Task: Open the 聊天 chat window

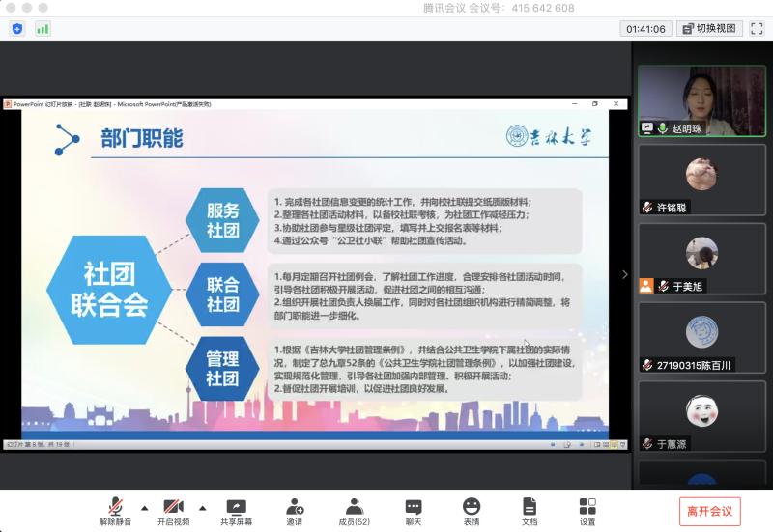Action: click(414, 512)
